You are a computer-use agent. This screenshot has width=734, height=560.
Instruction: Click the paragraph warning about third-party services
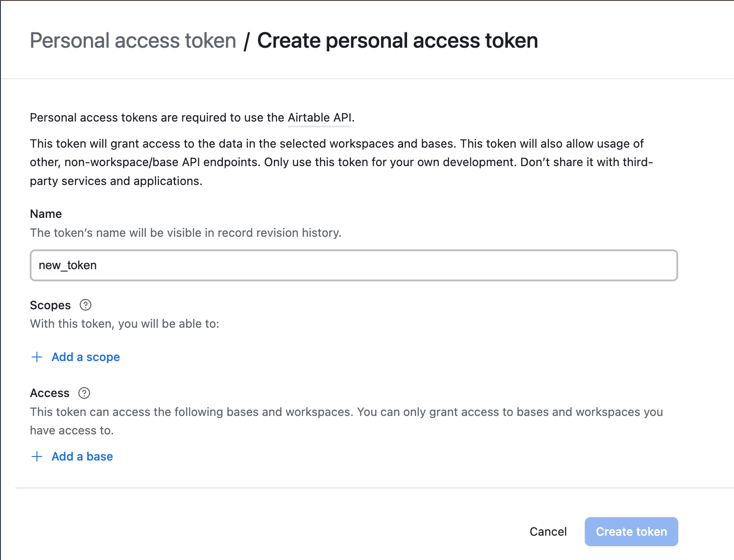coord(341,162)
